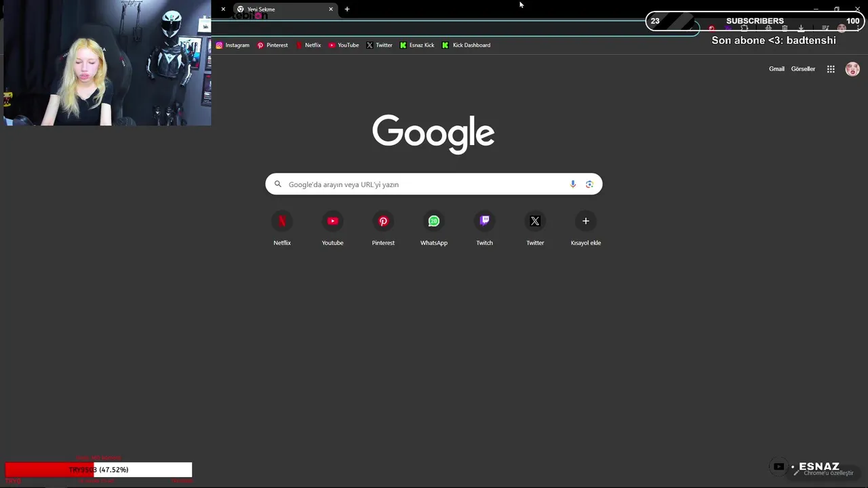The image size is (868, 488).
Task: Open the Instagram bookmark
Action: 233,45
